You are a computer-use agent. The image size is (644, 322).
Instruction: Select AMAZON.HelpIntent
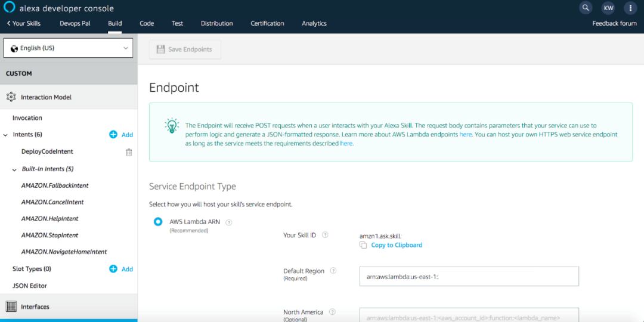point(49,218)
